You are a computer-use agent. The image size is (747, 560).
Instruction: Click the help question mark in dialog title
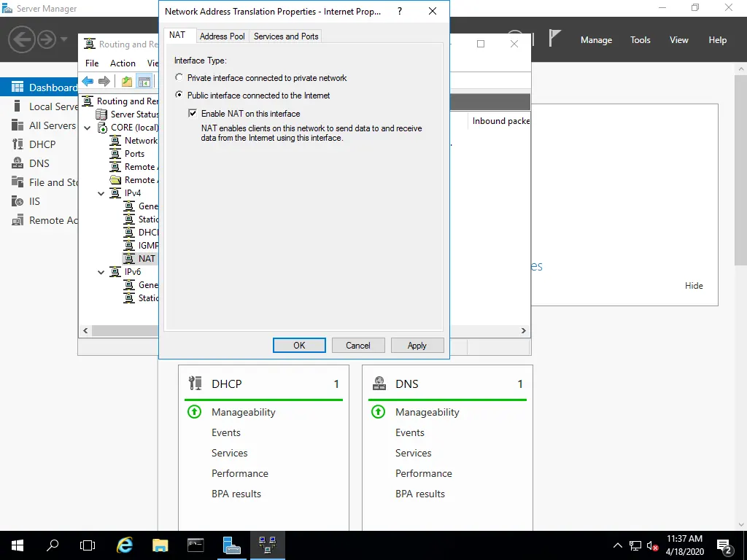click(400, 11)
